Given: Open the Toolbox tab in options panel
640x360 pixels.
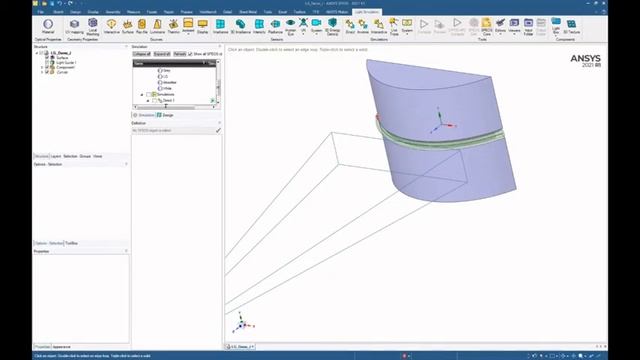Looking at the screenshot, I should pyautogui.click(x=71, y=243).
